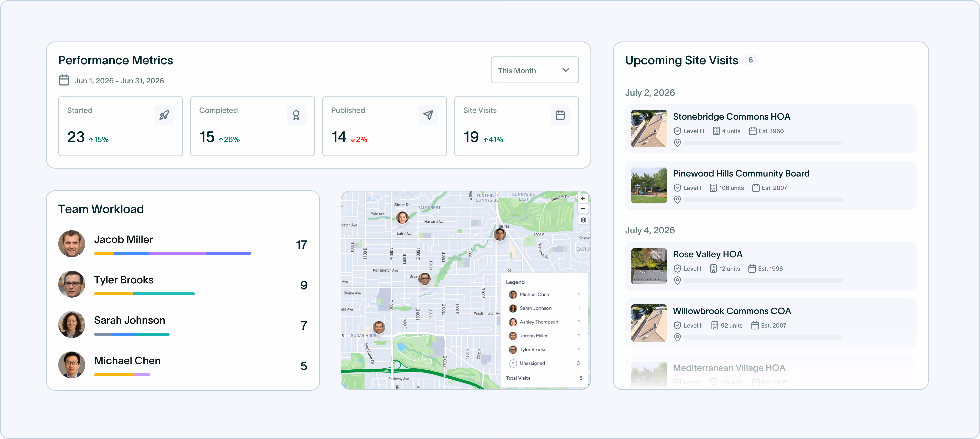Click the calendar icon beside date range
The height and width of the screenshot is (439, 980).
(x=64, y=80)
